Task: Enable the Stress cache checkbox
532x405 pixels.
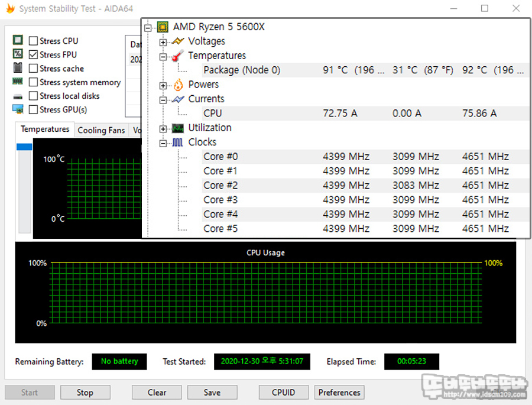Action: click(x=33, y=69)
